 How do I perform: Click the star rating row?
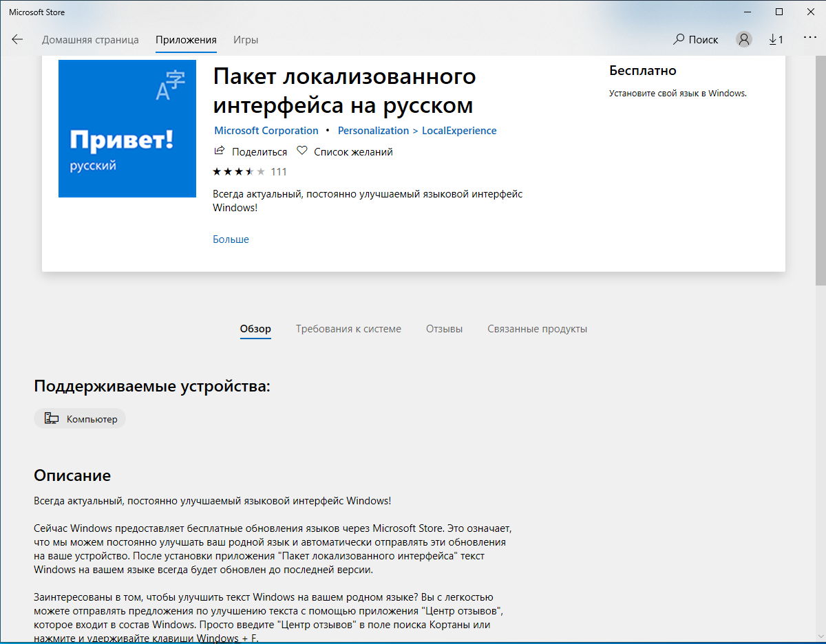pos(239,171)
